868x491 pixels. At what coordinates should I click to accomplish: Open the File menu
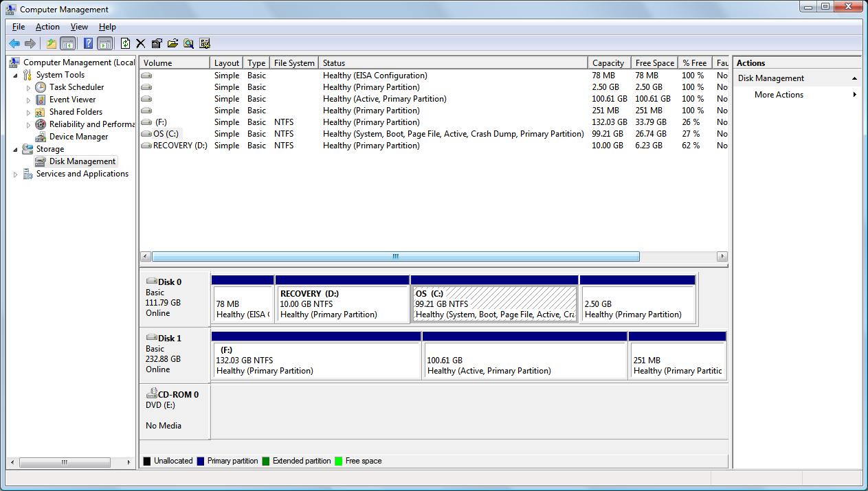[x=19, y=27]
